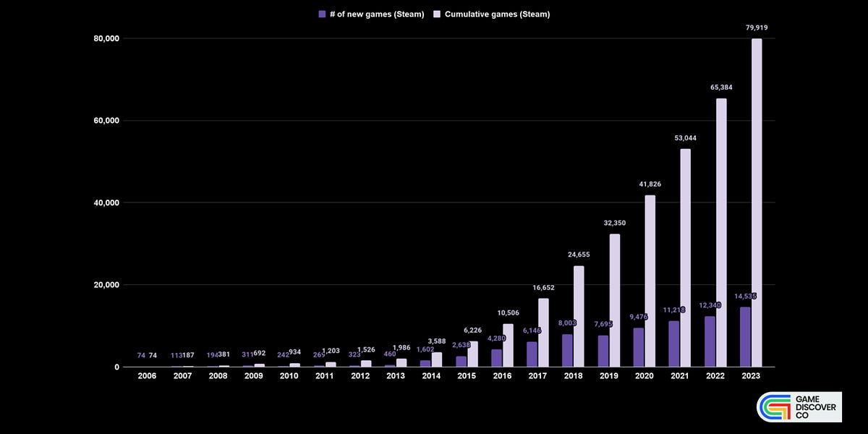The image size is (868, 434).
Task: Click the 1,986 data label
Action: tap(401, 347)
